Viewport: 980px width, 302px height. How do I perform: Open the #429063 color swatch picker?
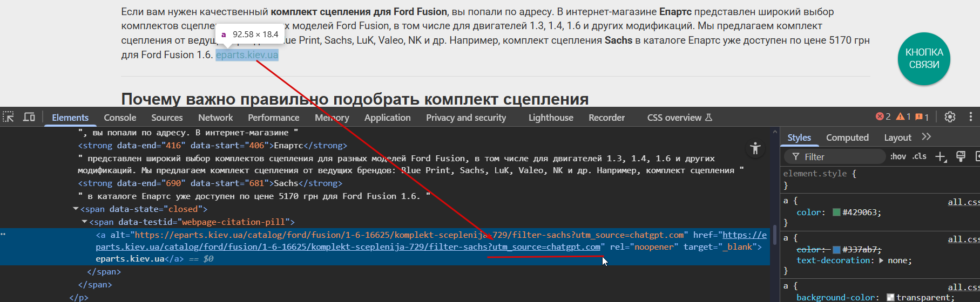(836, 212)
